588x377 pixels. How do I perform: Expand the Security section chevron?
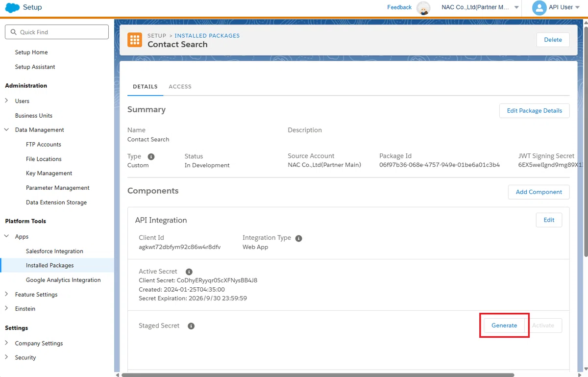coord(6,358)
